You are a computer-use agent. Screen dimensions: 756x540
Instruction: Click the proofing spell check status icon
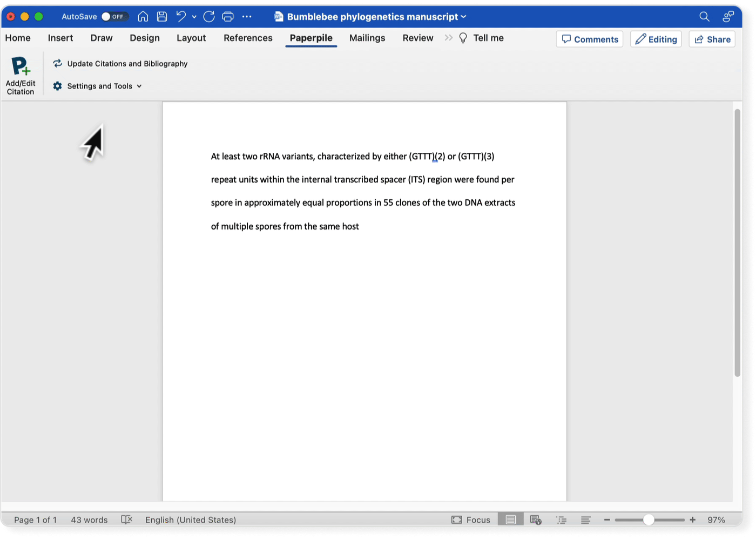coord(126,519)
